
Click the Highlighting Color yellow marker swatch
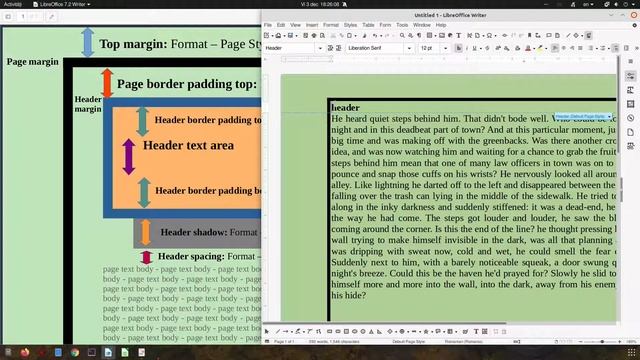(540, 48)
